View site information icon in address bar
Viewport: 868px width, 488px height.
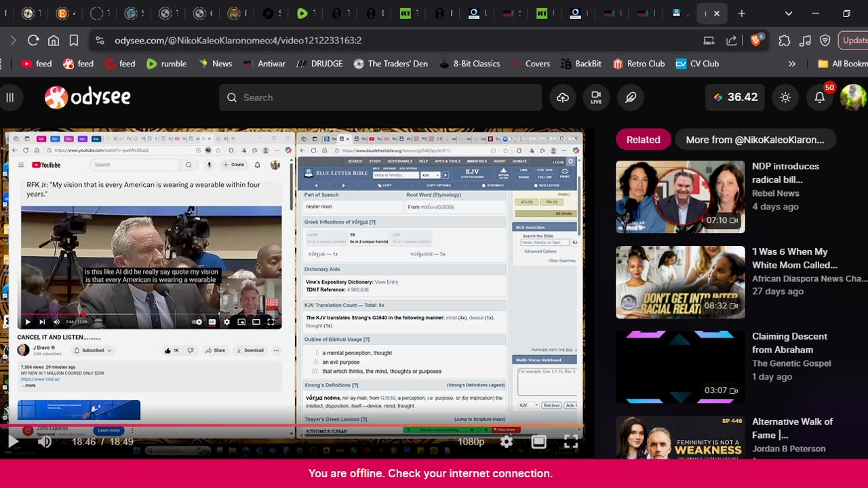100,41
